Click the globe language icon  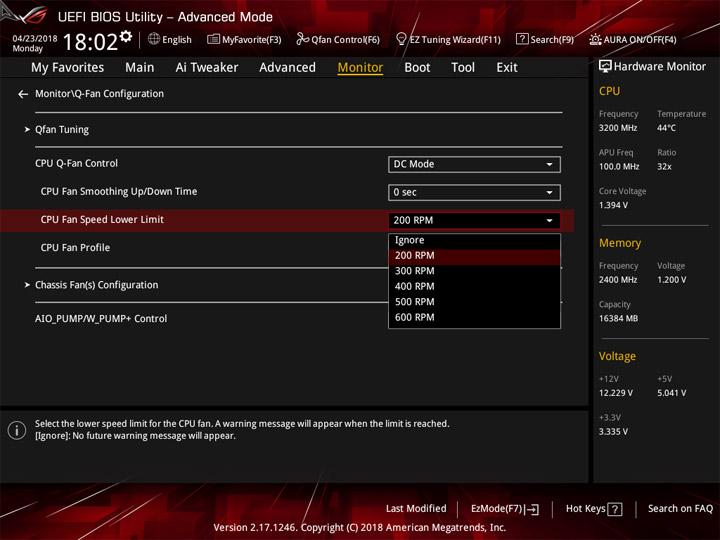154,39
